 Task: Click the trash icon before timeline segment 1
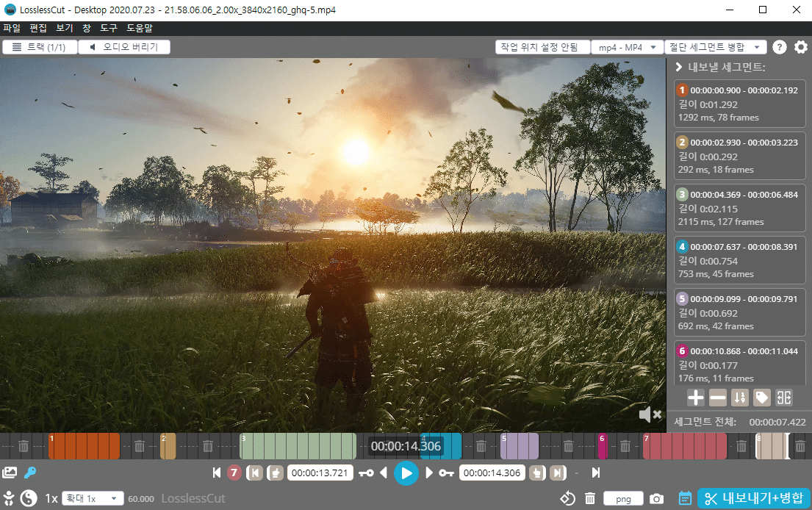[24, 446]
